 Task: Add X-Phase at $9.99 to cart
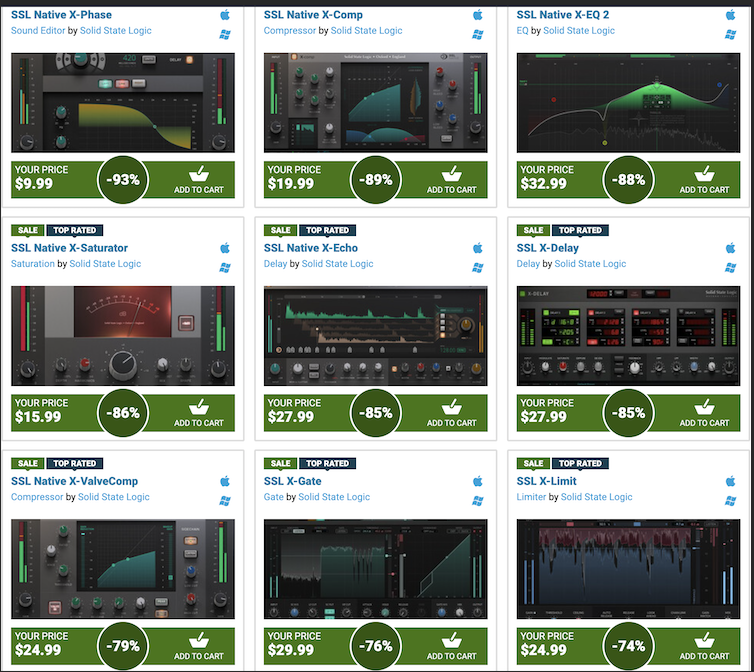pyautogui.click(x=199, y=180)
